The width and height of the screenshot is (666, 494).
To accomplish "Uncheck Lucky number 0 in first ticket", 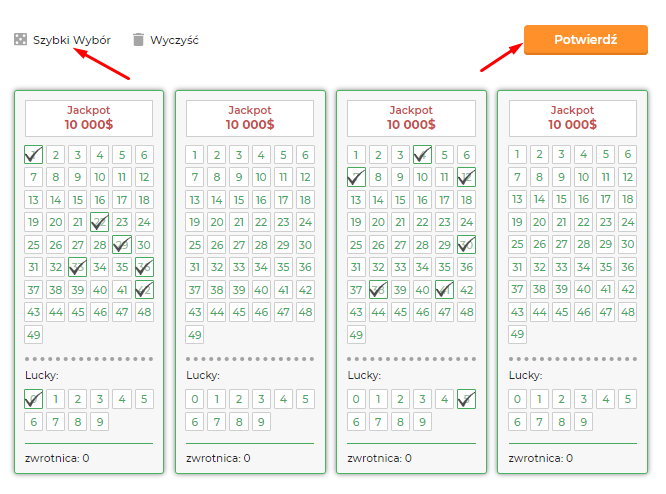I will coord(34,399).
